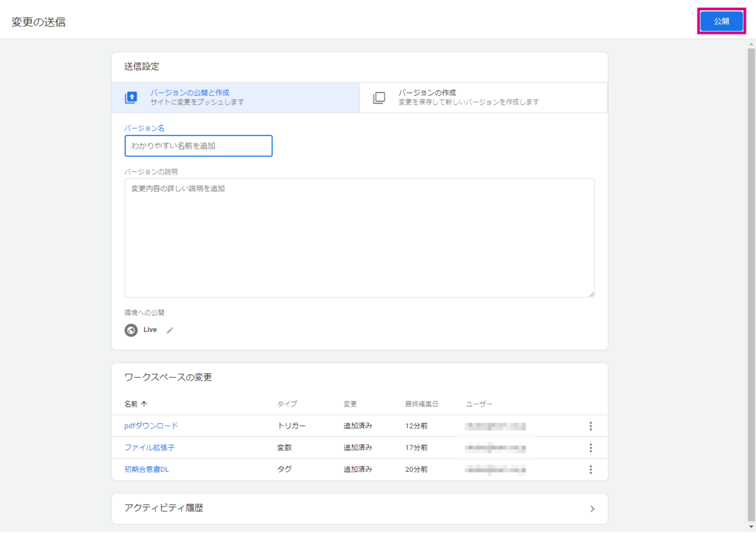
Task: Click the 最終編集日 column header
Action: 420,404
